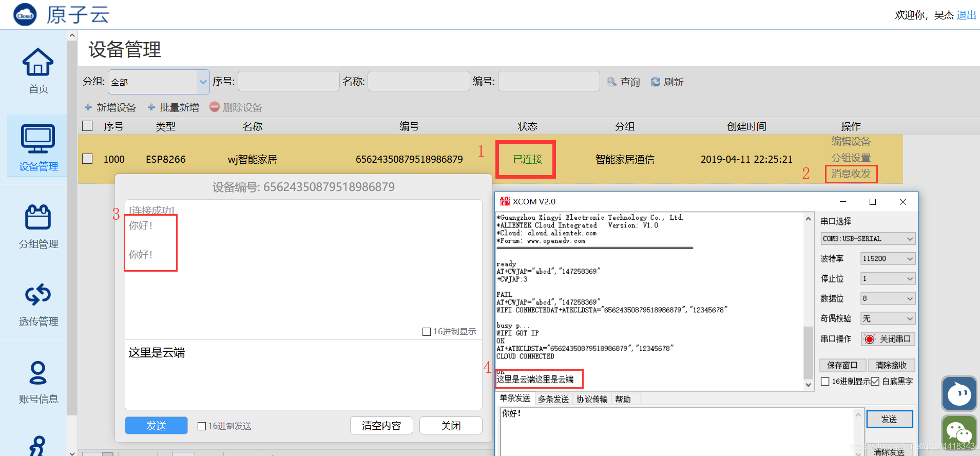Click 编辑设备 link
Viewport: 980px width, 456px height.
(851, 141)
